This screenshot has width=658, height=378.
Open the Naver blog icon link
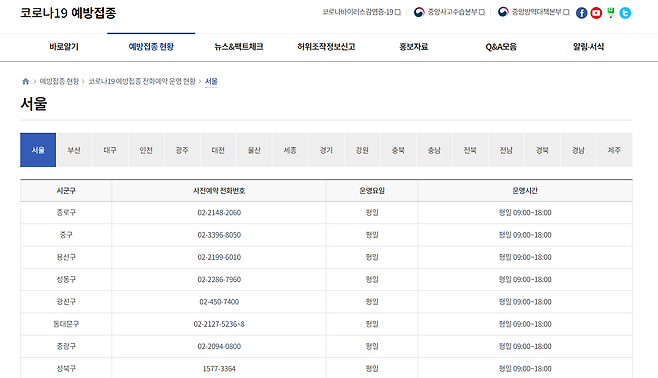pyautogui.click(x=611, y=13)
